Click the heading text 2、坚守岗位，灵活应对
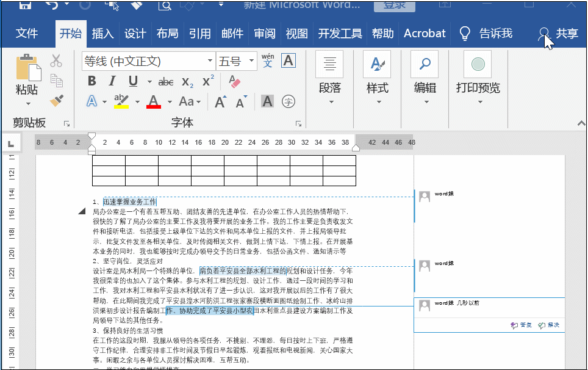 pyautogui.click(x=128, y=261)
